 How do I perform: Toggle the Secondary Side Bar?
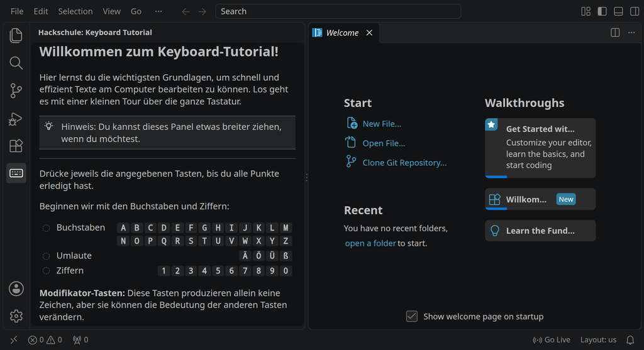(x=635, y=11)
